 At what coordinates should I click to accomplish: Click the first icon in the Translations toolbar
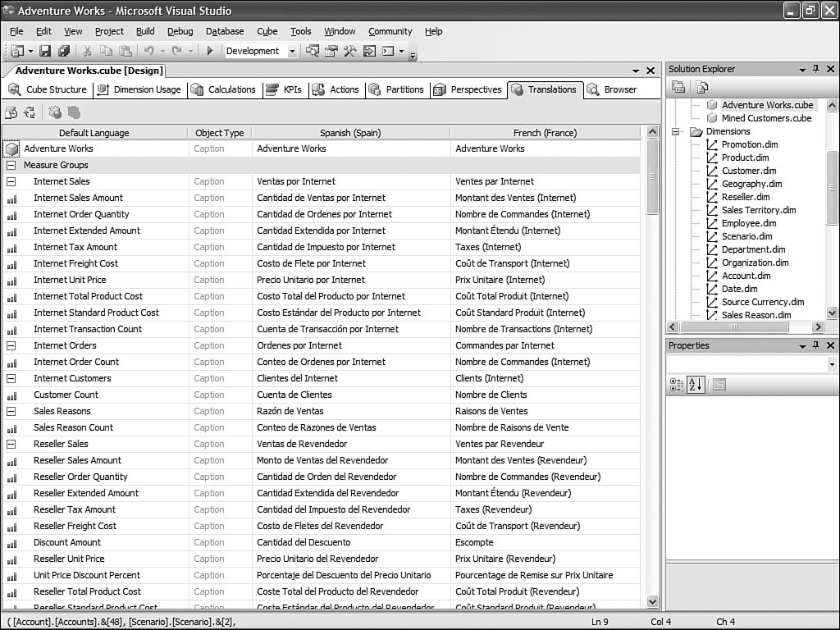pyautogui.click(x=11, y=112)
